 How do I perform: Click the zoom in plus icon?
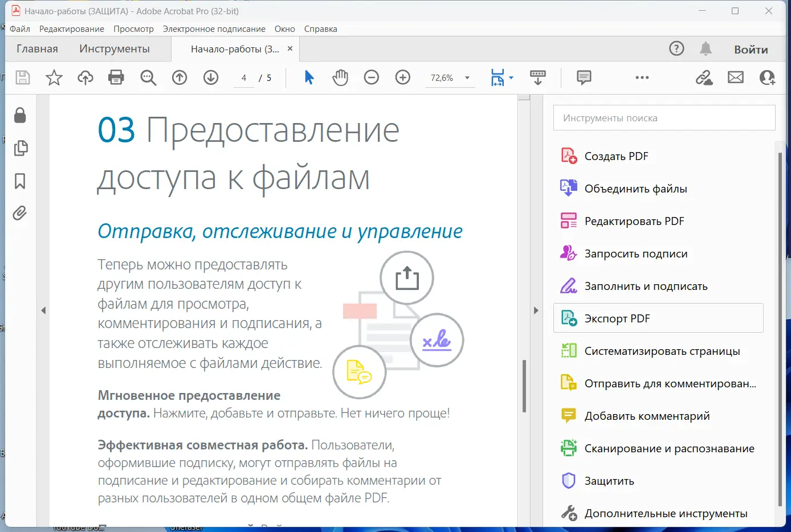tap(403, 77)
